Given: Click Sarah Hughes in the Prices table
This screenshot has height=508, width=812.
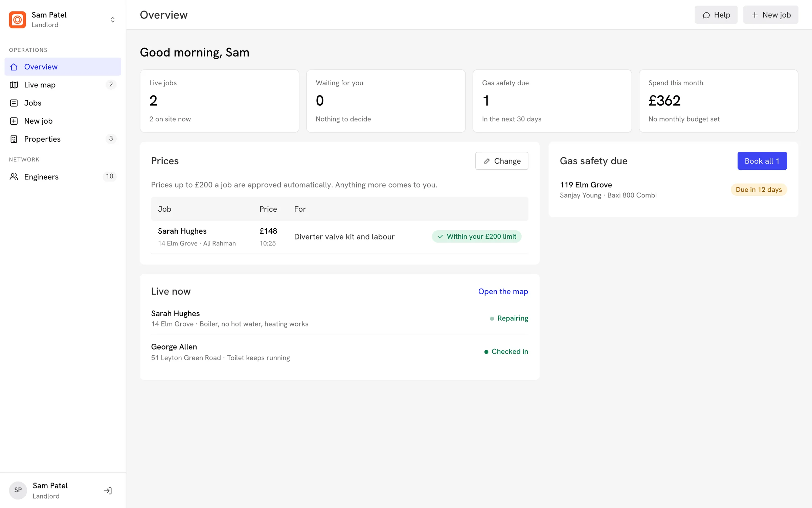Looking at the screenshot, I should pyautogui.click(x=182, y=231).
